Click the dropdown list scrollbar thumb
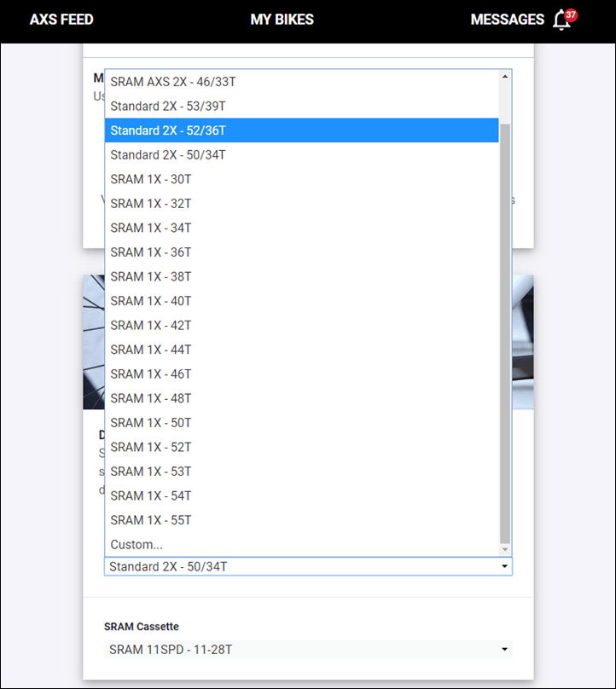Viewport: 616px width, 689px height. click(505, 334)
